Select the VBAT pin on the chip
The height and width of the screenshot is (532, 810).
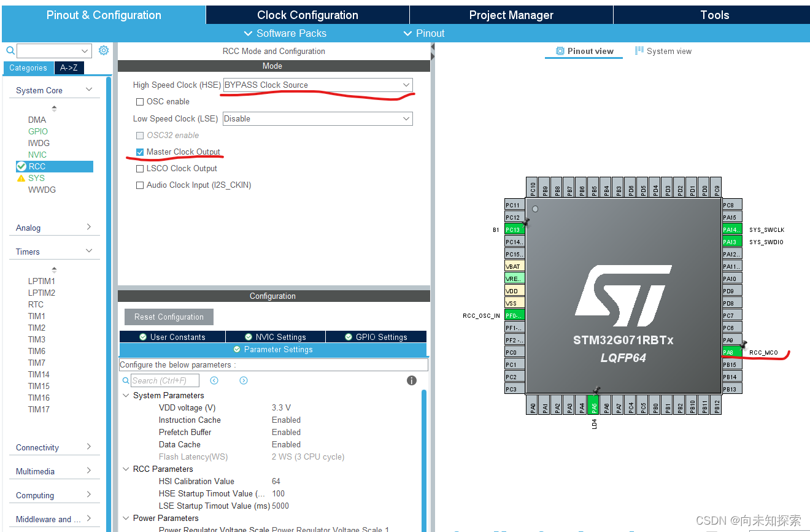tap(514, 266)
